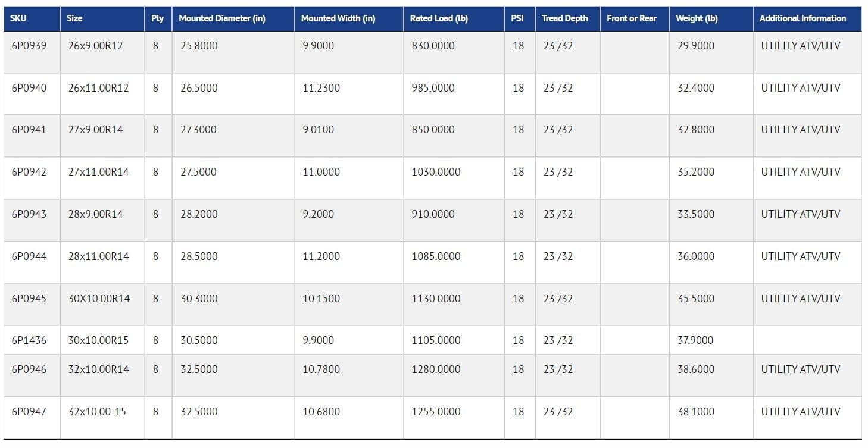868x448 pixels.
Task: Click UTILITY ATV/UTV in 6P0939 row
Action: pyautogui.click(x=801, y=46)
